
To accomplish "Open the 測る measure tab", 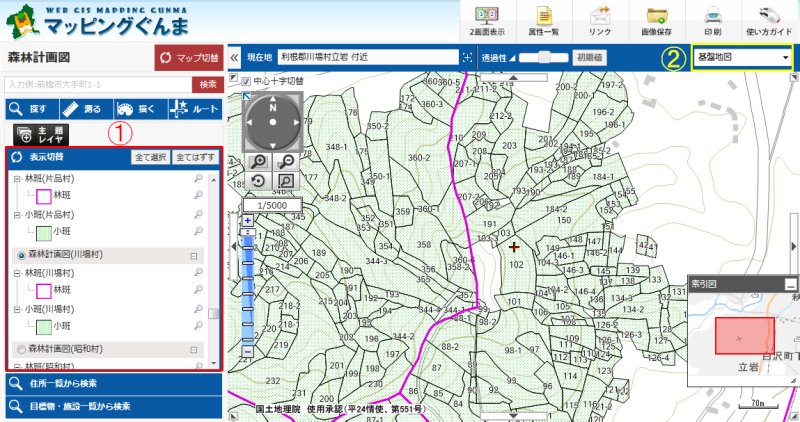I will (x=86, y=109).
